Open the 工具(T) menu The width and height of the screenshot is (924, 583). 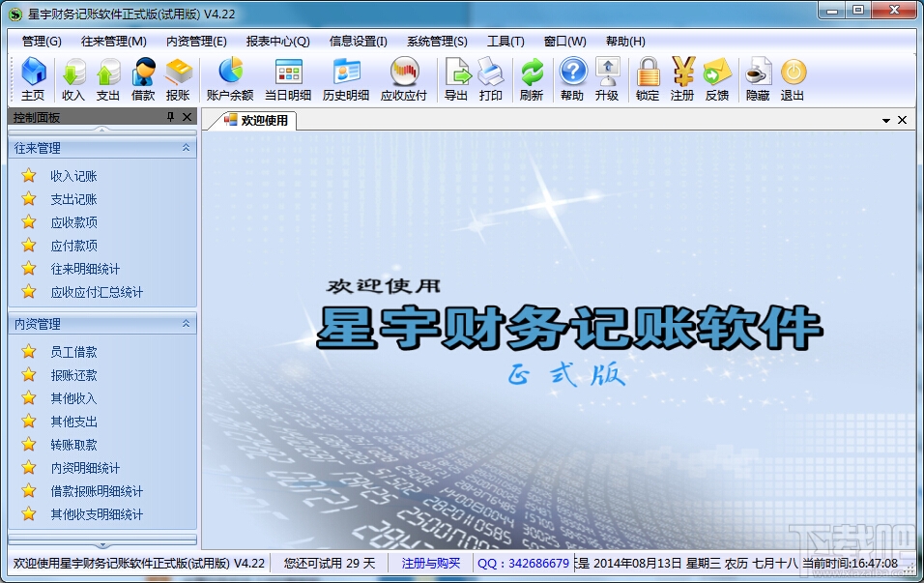[x=505, y=42]
